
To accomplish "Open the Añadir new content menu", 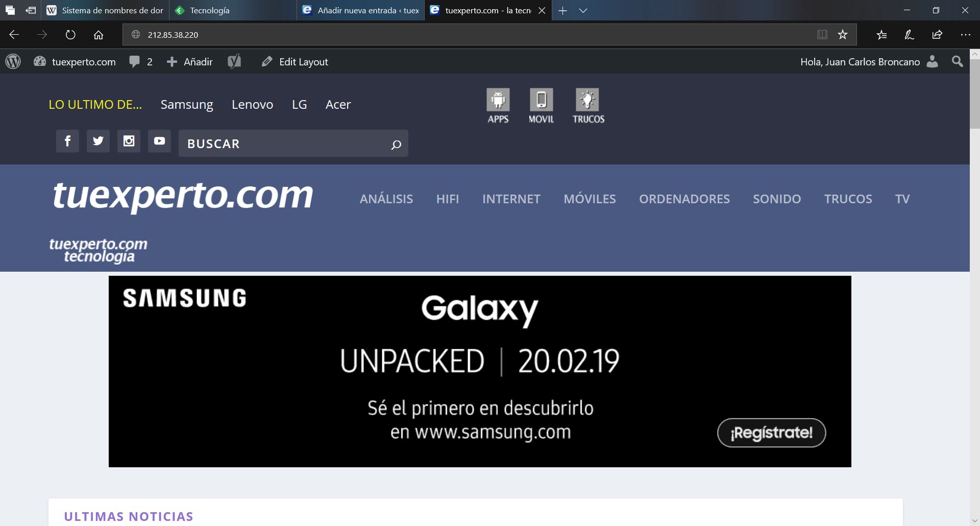I will pyautogui.click(x=189, y=62).
